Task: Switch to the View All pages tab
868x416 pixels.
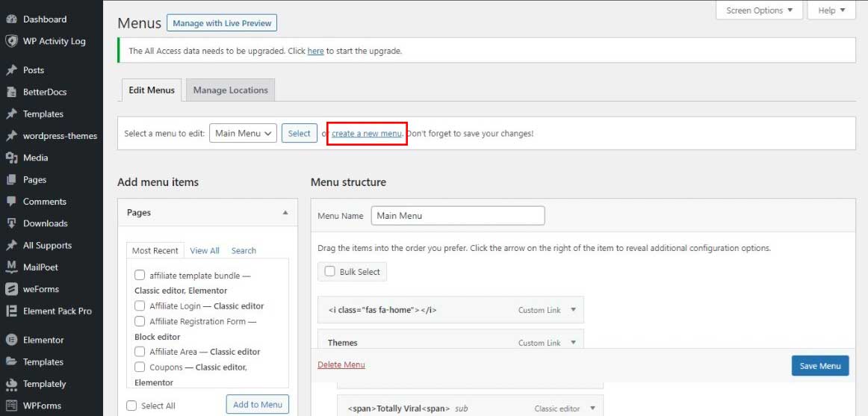Action: (x=205, y=251)
